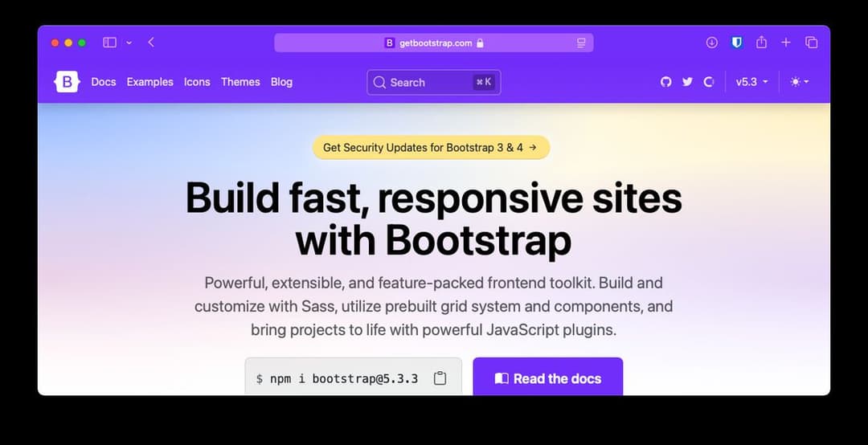Open Bootstrap's GitHub repository icon

click(666, 82)
